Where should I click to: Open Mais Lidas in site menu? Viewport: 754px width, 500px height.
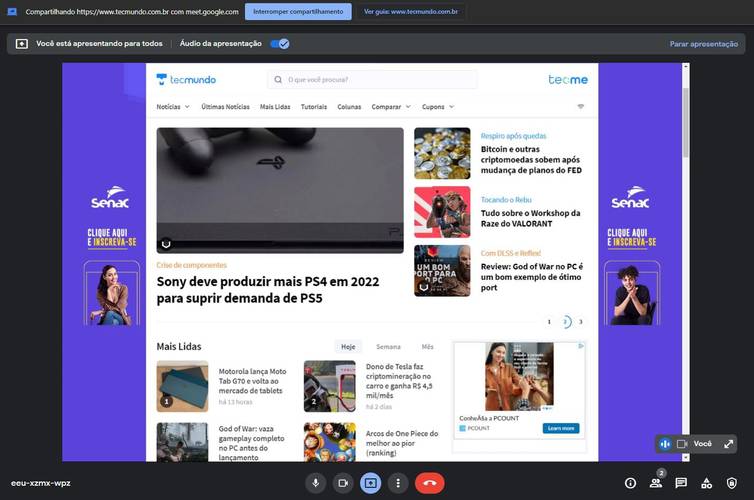(x=275, y=107)
